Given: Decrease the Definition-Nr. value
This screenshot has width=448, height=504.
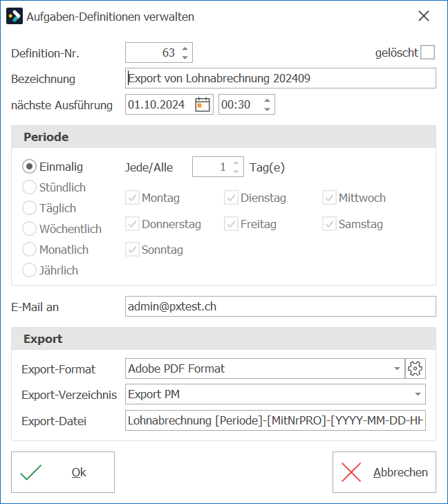Looking at the screenshot, I should [x=185, y=57].
